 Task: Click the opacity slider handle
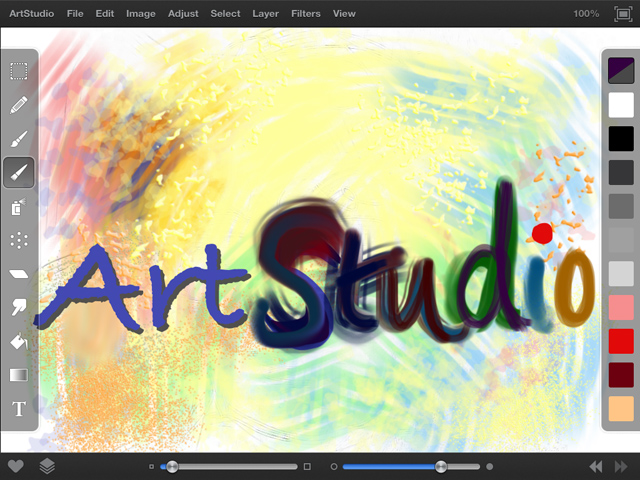[x=441, y=467]
